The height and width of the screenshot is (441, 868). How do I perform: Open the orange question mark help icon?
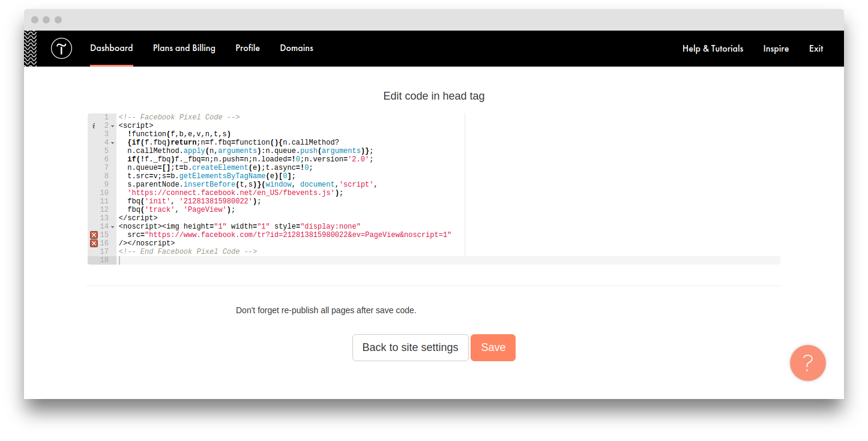[x=807, y=363]
